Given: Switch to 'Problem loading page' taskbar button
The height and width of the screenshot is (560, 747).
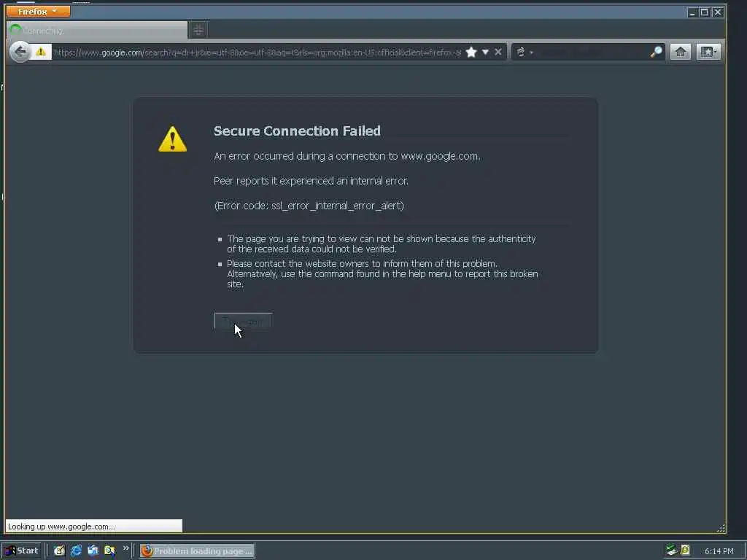Looking at the screenshot, I should (197, 551).
